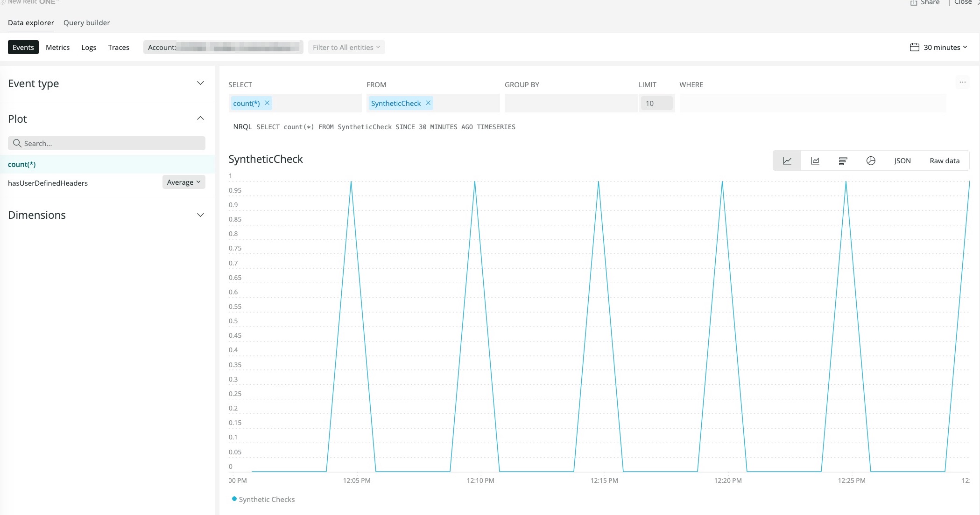Open the Filter to All entities dropdown
The height and width of the screenshot is (515, 980).
346,47
